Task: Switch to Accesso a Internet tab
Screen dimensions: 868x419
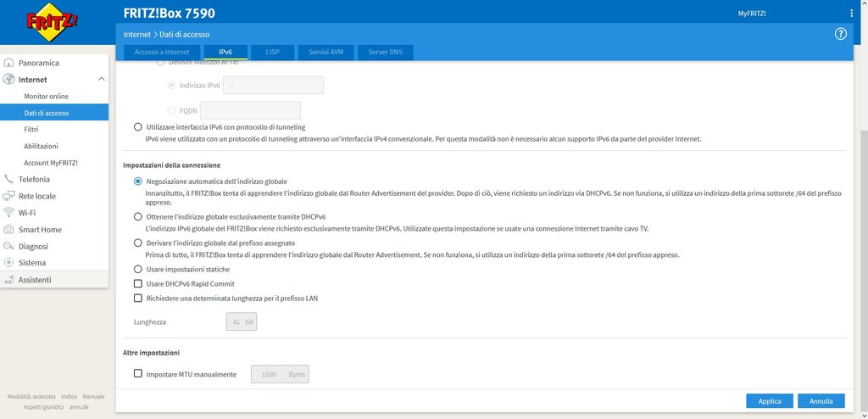Action: 162,52
